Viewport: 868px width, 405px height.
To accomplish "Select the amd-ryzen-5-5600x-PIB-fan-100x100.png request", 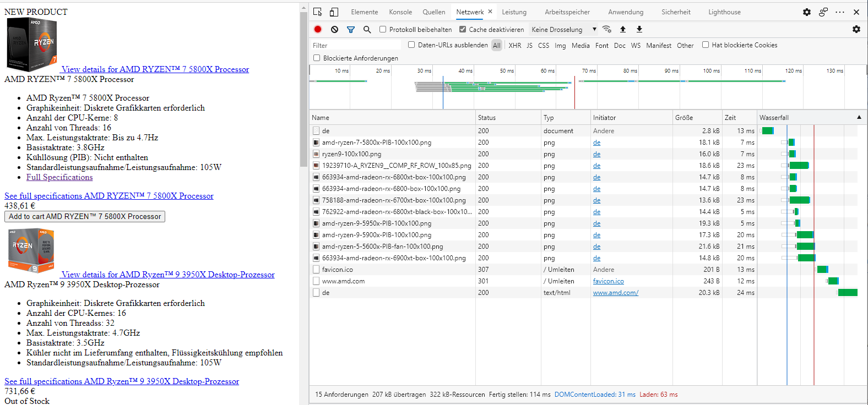I will 533,247.
